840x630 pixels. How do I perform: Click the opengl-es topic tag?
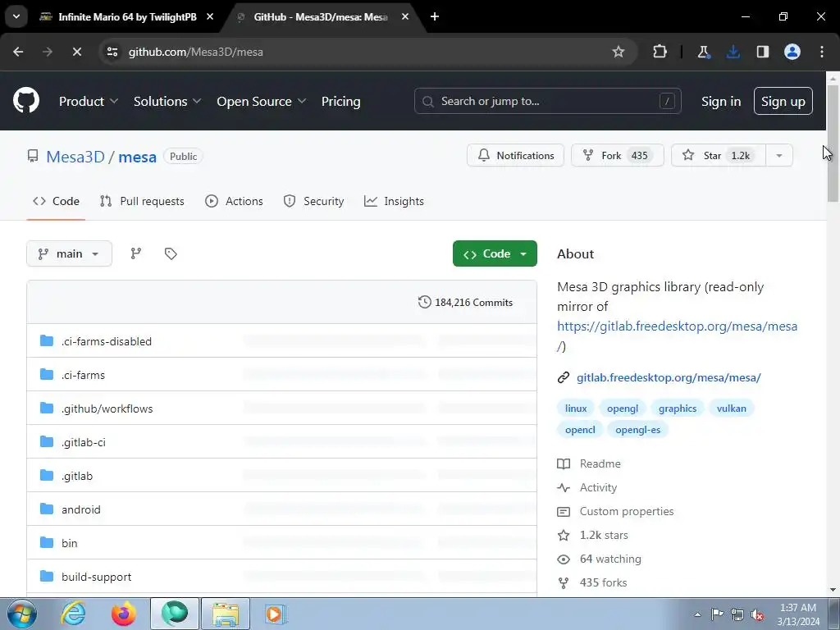pos(637,430)
